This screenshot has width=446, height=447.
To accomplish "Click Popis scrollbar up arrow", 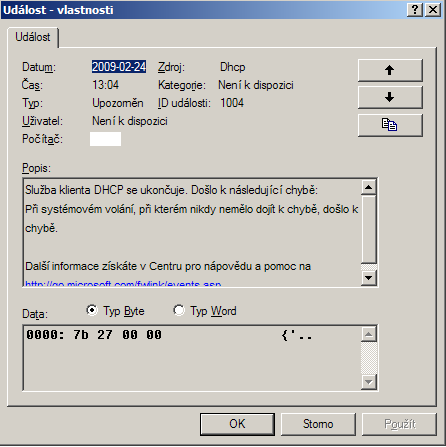I will [369, 188].
